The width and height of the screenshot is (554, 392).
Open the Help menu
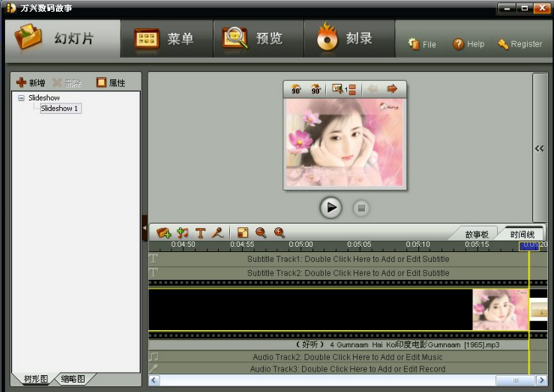[x=468, y=44]
